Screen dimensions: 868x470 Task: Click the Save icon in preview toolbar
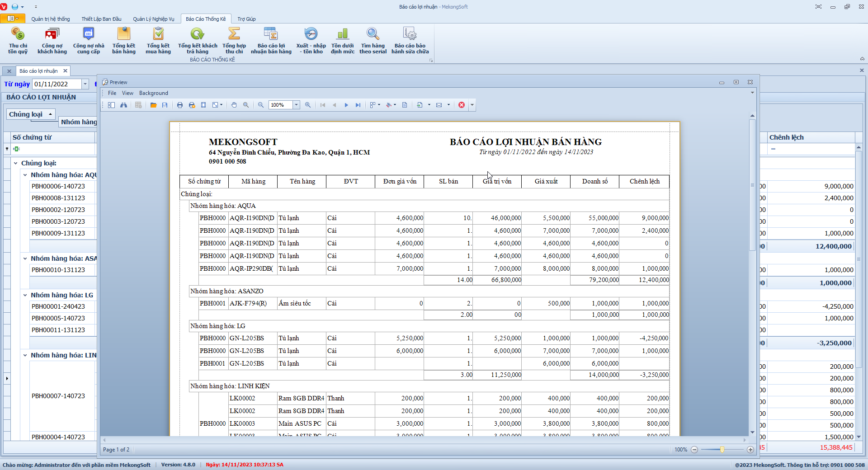pos(165,105)
